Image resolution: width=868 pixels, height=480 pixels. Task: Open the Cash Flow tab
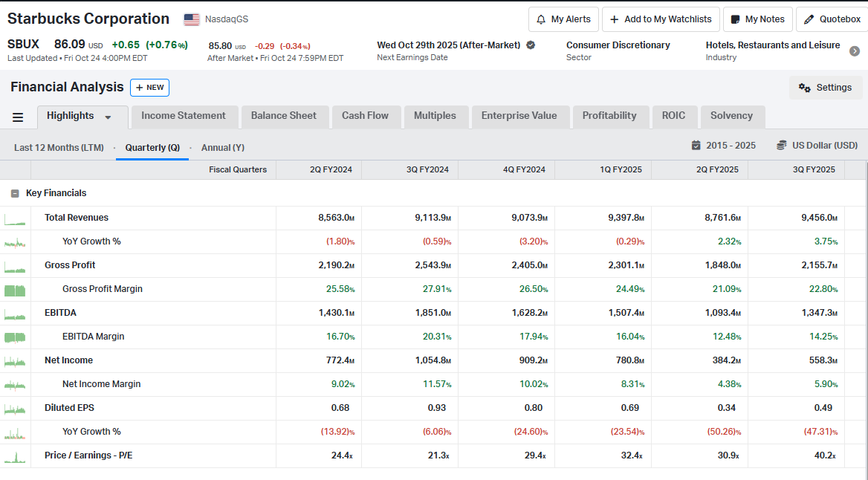(x=365, y=116)
